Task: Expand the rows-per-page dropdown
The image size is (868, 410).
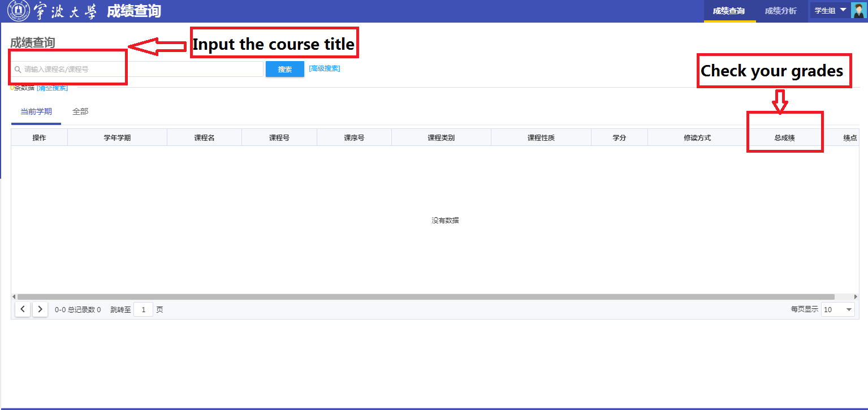Action: tap(837, 309)
